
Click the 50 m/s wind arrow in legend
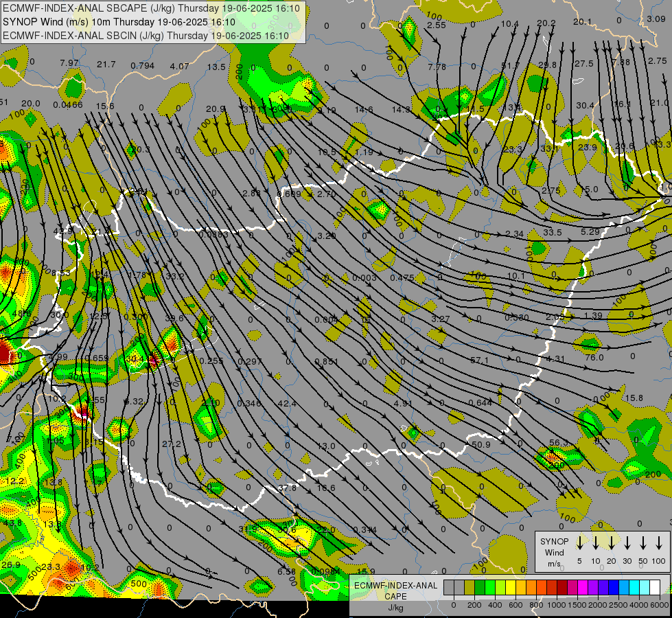coord(643,543)
